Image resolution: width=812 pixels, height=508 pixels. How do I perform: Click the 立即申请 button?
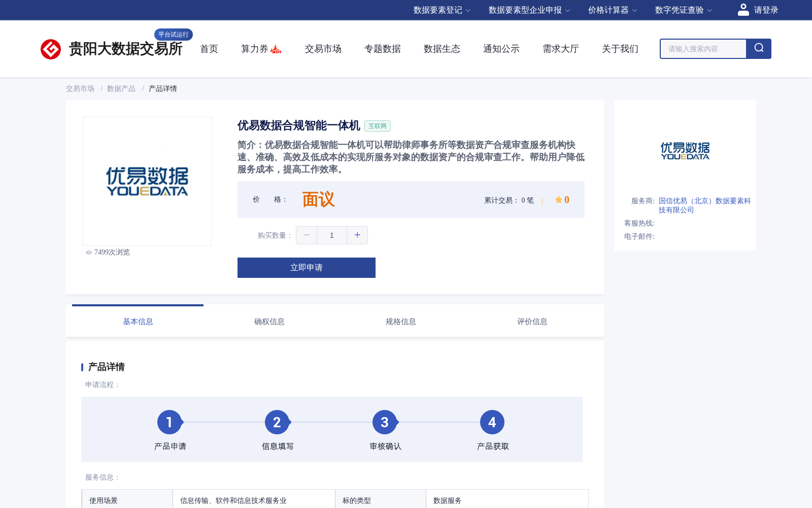(x=307, y=268)
